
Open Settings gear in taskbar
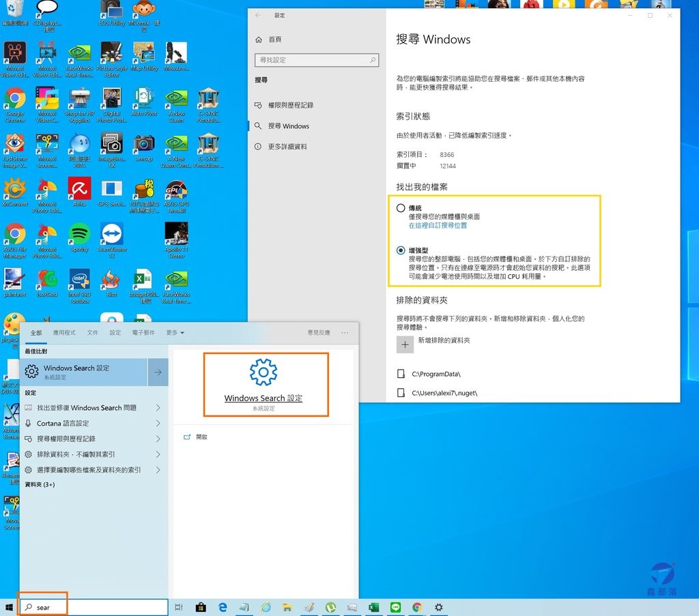(x=439, y=607)
